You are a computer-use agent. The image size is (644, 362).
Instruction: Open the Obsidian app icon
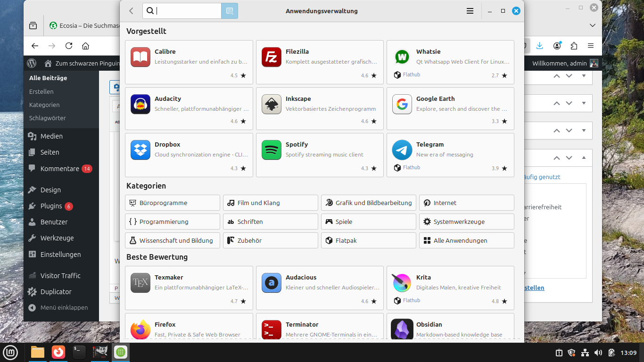point(402,329)
